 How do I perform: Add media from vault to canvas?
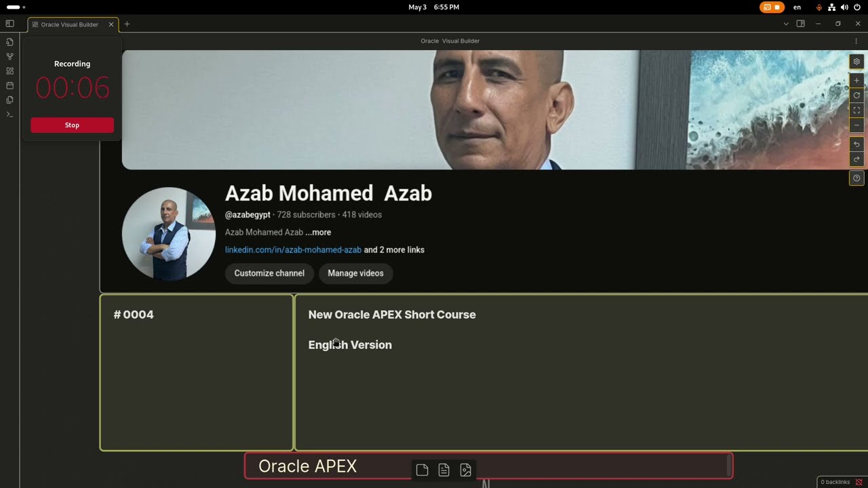coord(465,470)
